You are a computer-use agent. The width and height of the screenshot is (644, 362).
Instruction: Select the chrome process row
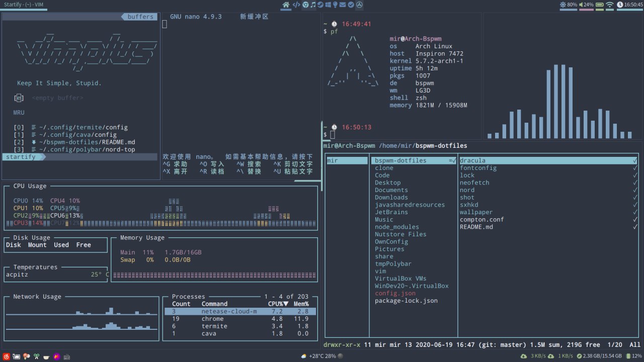pos(240,319)
